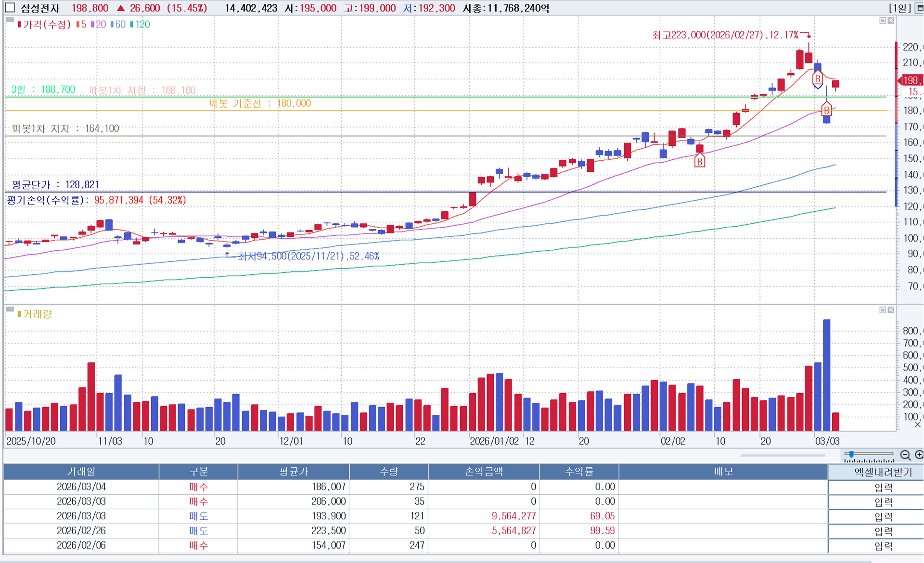The width and height of the screenshot is (924, 563).
Task: Maximize the volume chart pane
Action: (x=883, y=310)
